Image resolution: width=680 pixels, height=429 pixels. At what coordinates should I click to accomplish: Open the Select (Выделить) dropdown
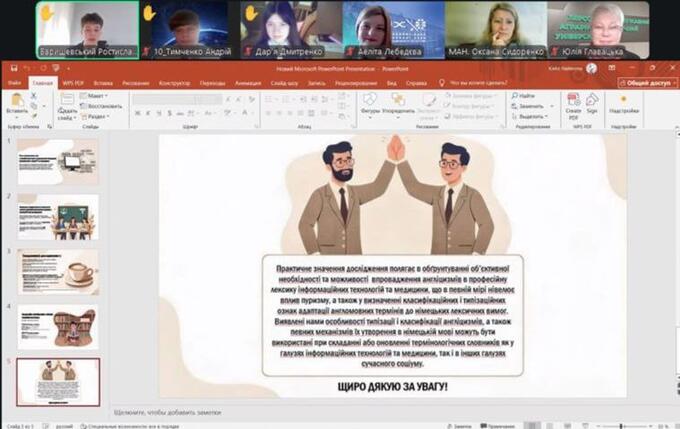[x=530, y=116]
